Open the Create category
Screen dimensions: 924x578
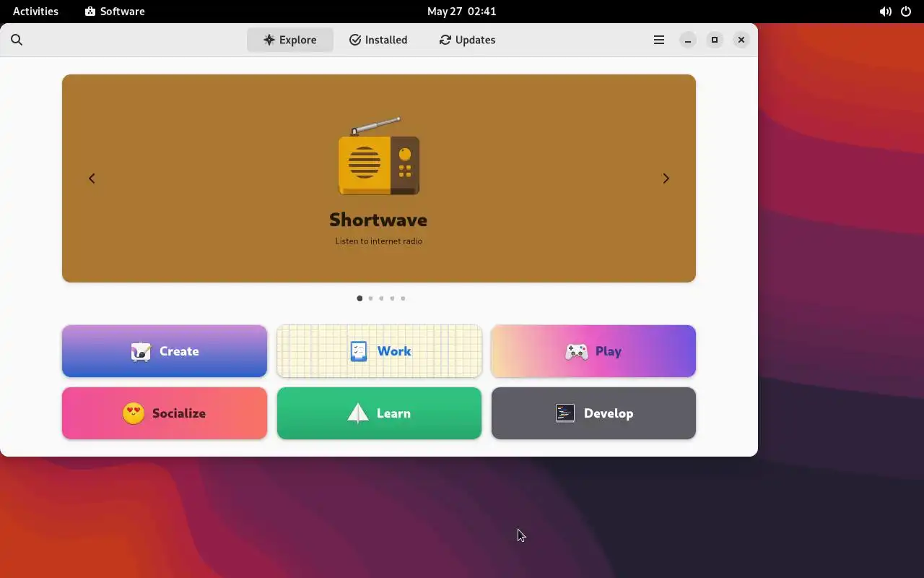pyautogui.click(x=165, y=351)
